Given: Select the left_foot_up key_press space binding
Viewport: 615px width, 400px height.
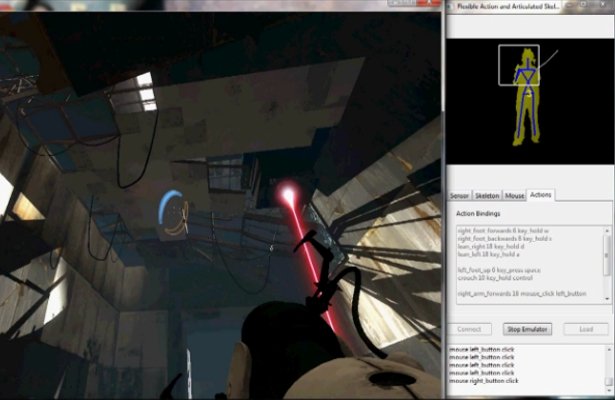Looking at the screenshot, I should (500, 269).
